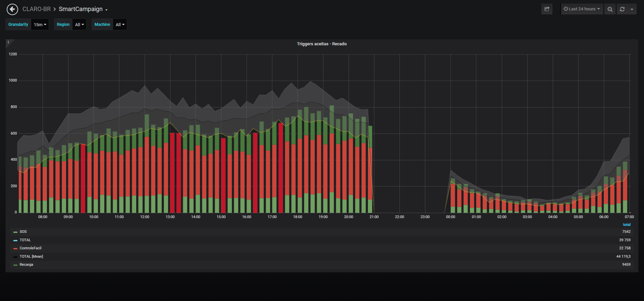Image resolution: width=644 pixels, height=301 pixels.
Task: Toggle the ControleFacil series in the legend
Action: 31,248
